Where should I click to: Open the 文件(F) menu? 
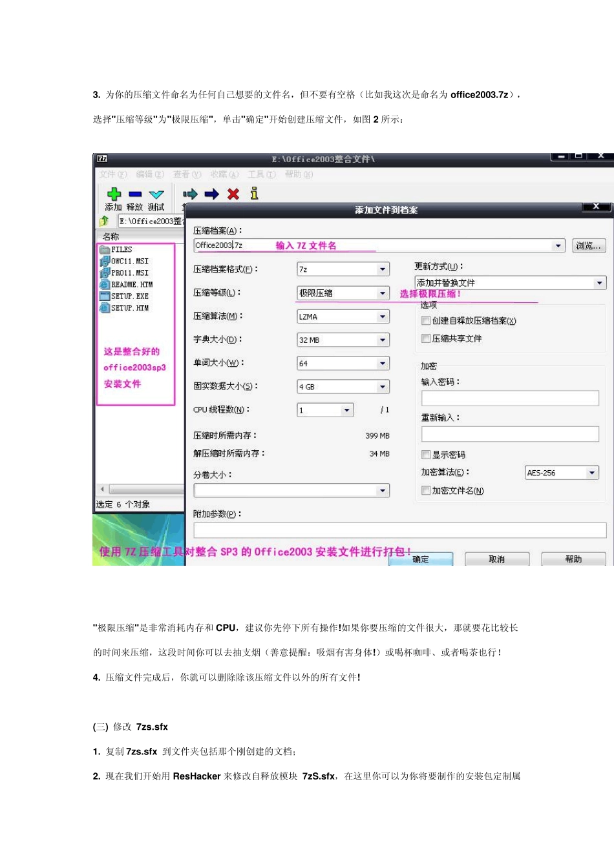point(112,174)
